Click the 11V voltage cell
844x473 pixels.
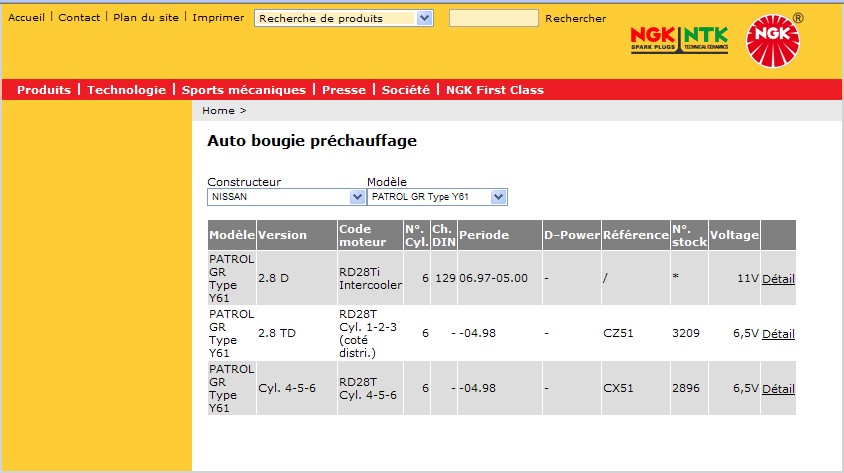click(x=734, y=278)
